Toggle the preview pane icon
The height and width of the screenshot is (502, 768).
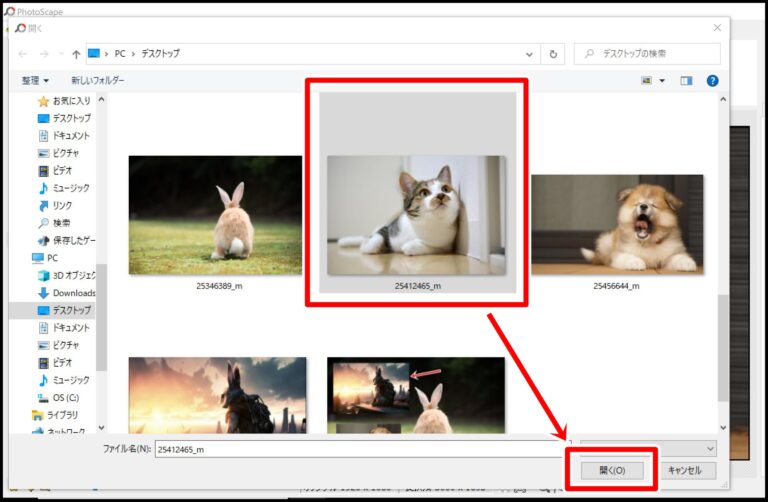pos(686,81)
